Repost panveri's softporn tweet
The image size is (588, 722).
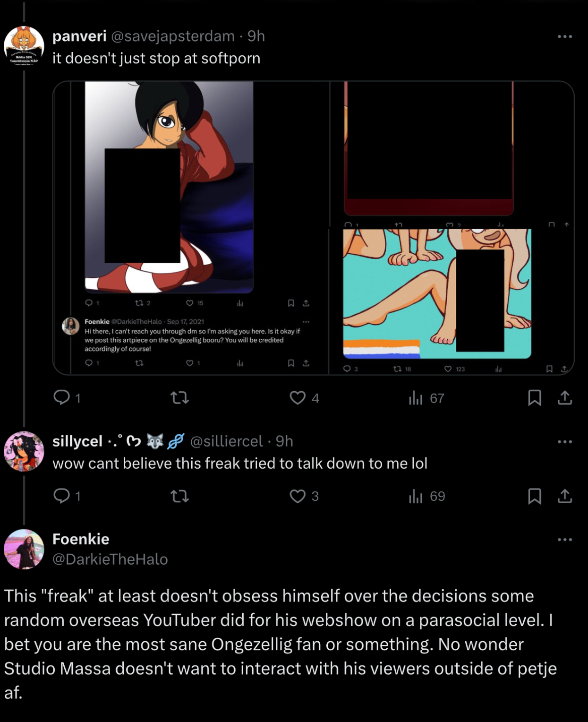click(x=179, y=398)
